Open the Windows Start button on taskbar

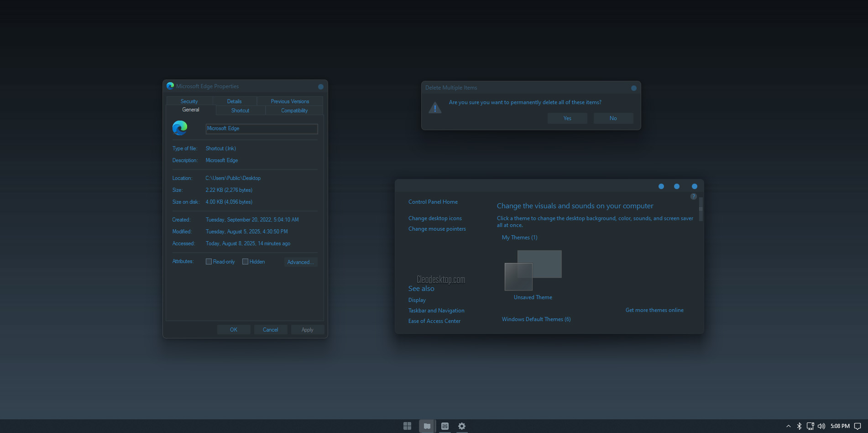pos(408,426)
